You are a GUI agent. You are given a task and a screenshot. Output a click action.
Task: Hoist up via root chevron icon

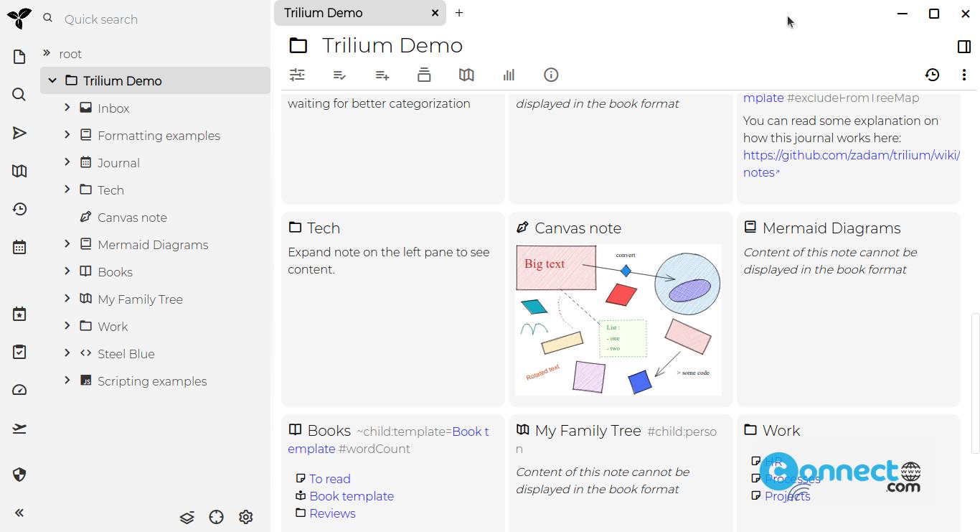pos(47,52)
